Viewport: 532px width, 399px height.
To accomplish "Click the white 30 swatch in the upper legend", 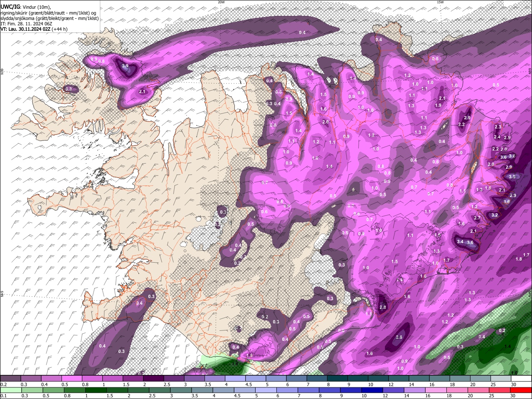I will click(x=521, y=379).
